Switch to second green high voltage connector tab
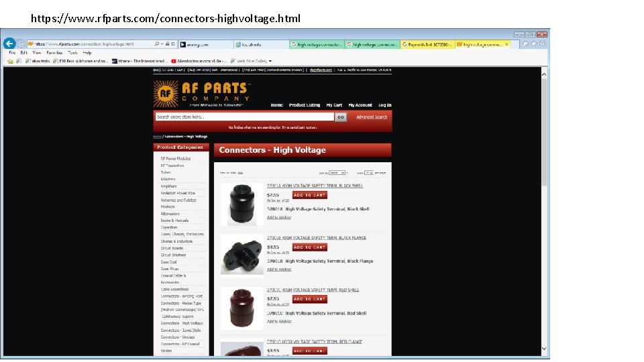644x362 pixels. pos(372,44)
